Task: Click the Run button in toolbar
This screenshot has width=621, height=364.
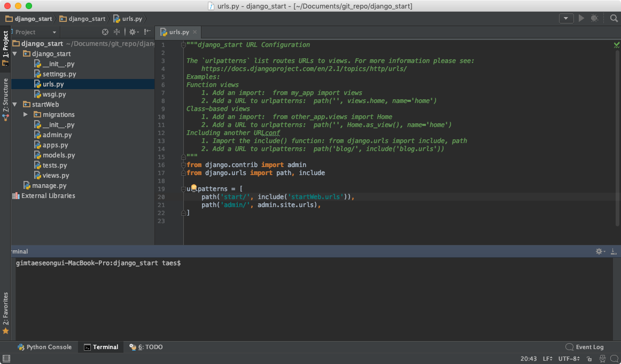Action: coord(581,18)
